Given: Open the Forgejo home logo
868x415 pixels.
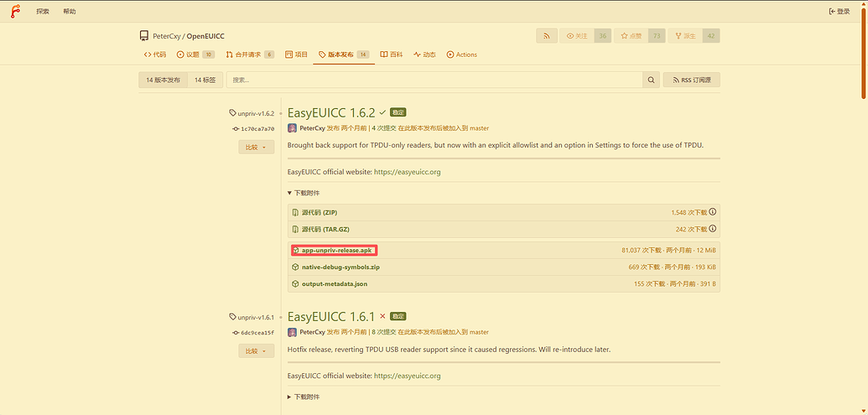Looking at the screenshot, I should (x=15, y=11).
